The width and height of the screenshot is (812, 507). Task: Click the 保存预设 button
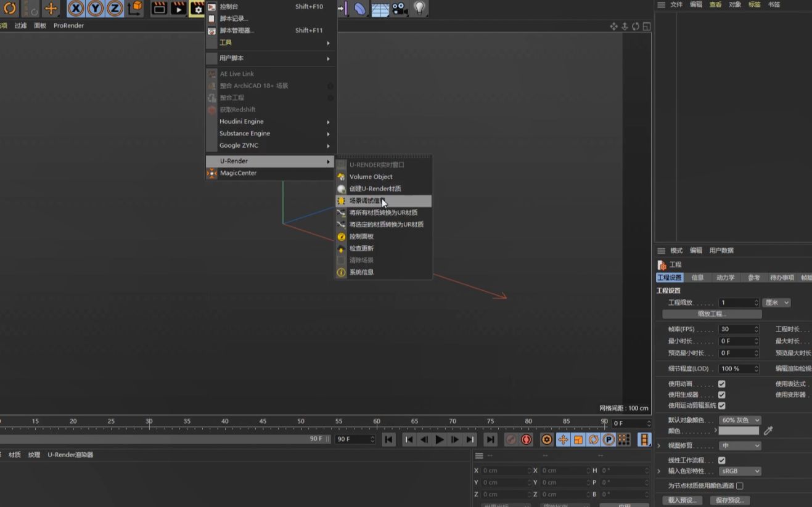click(x=729, y=500)
